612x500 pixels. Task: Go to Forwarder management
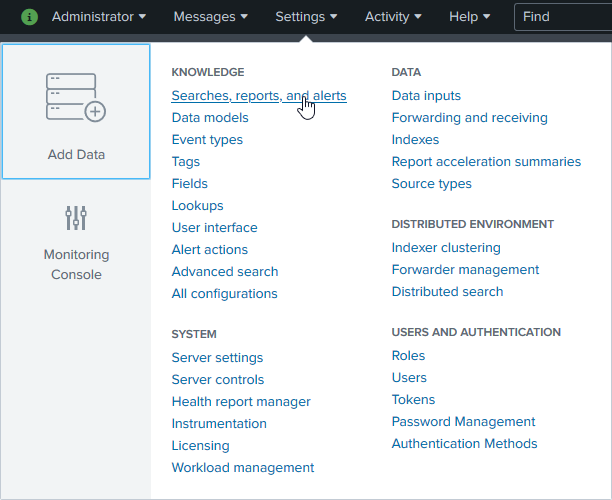tap(465, 270)
